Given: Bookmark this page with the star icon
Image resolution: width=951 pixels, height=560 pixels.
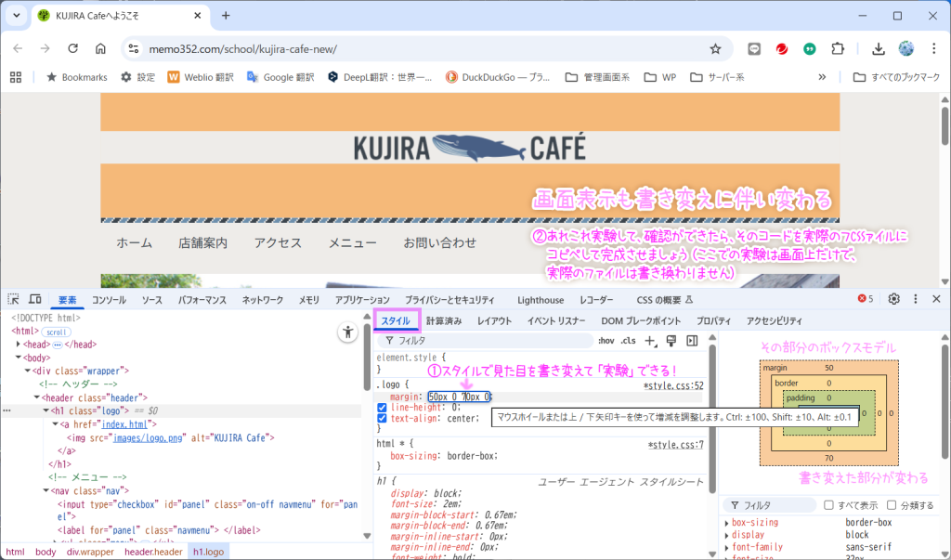Looking at the screenshot, I should point(715,48).
